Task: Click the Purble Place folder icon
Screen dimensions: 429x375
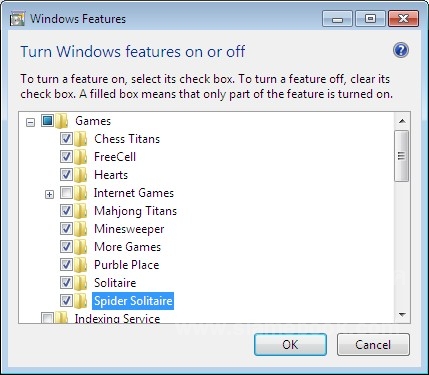Action: [x=81, y=265]
